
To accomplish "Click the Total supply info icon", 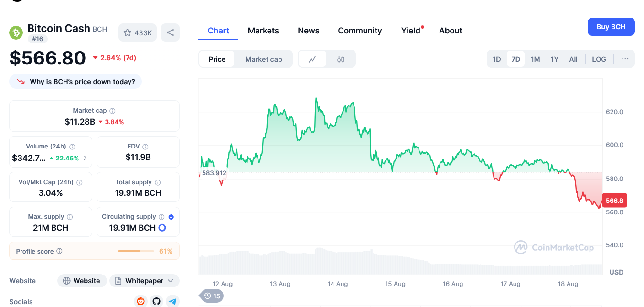I will tap(158, 182).
